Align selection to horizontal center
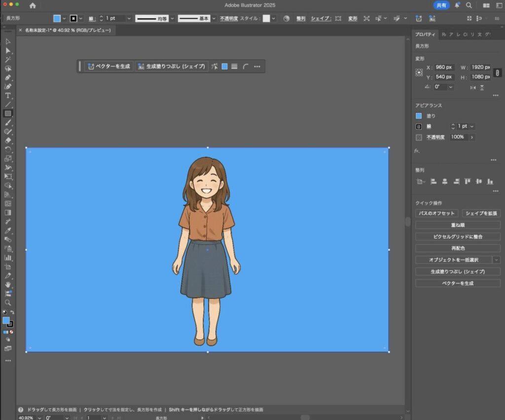The height and width of the screenshot is (420, 505). [445, 182]
